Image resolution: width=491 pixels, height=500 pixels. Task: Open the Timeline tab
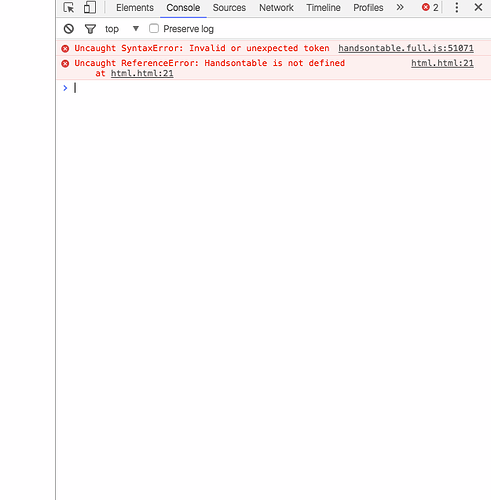click(323, 8)
